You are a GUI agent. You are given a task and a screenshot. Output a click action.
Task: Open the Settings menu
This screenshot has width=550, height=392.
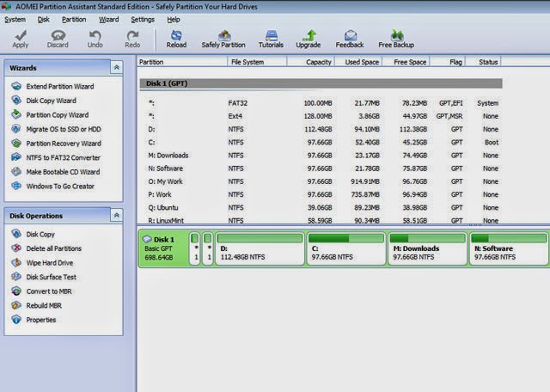[143, 20]
